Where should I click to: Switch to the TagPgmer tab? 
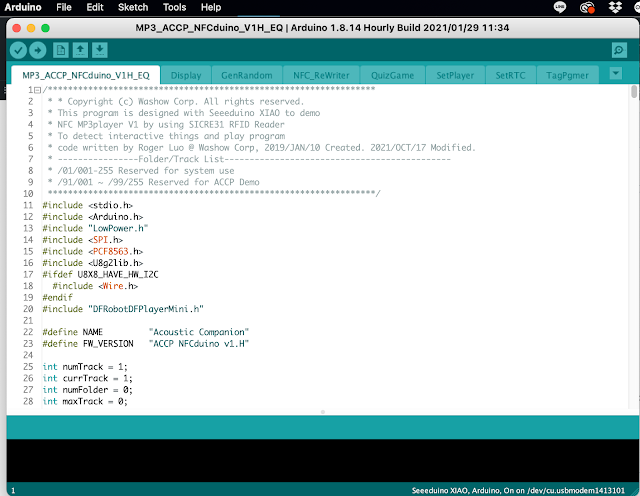[x=567, y=75]
